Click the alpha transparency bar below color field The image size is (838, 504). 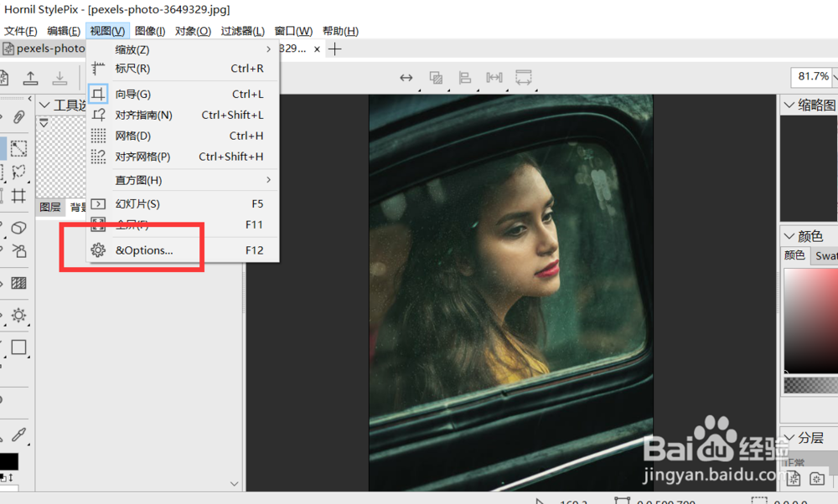(x=811, y=385)
